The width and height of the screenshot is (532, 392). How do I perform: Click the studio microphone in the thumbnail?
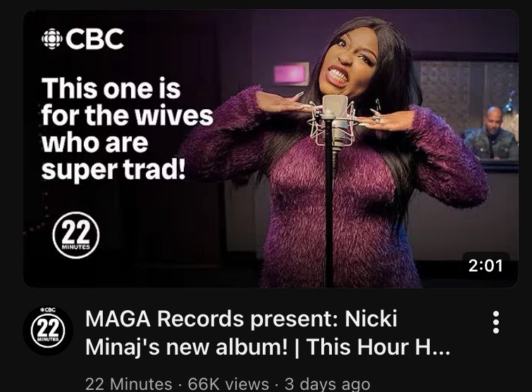pyautogui.click(x=334, y=121)
